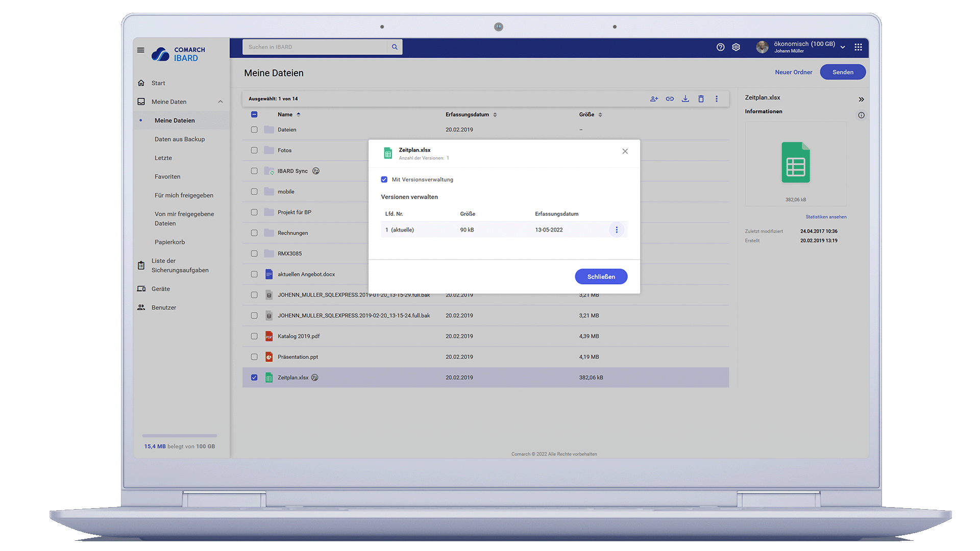This screenshot has width=980, height=551.
Task: Sort by Erfassungsdatum column arrows
Action: (495, 115)
